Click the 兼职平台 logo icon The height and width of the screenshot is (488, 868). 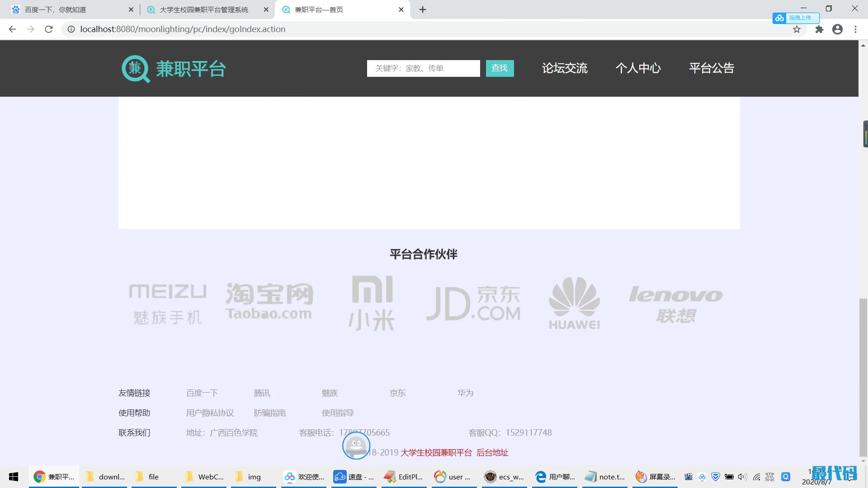coord(136,69)
